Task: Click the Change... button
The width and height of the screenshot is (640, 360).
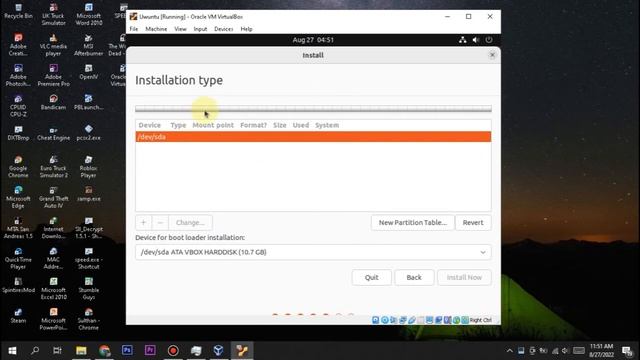Action: point(190,222)
